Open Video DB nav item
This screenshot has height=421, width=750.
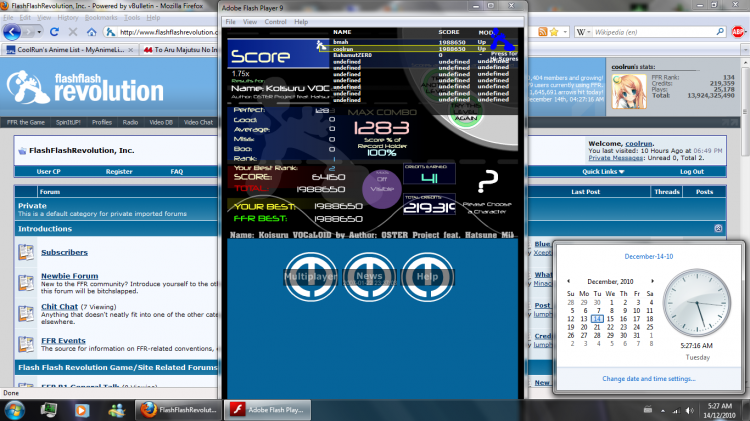tap(161, 122)
